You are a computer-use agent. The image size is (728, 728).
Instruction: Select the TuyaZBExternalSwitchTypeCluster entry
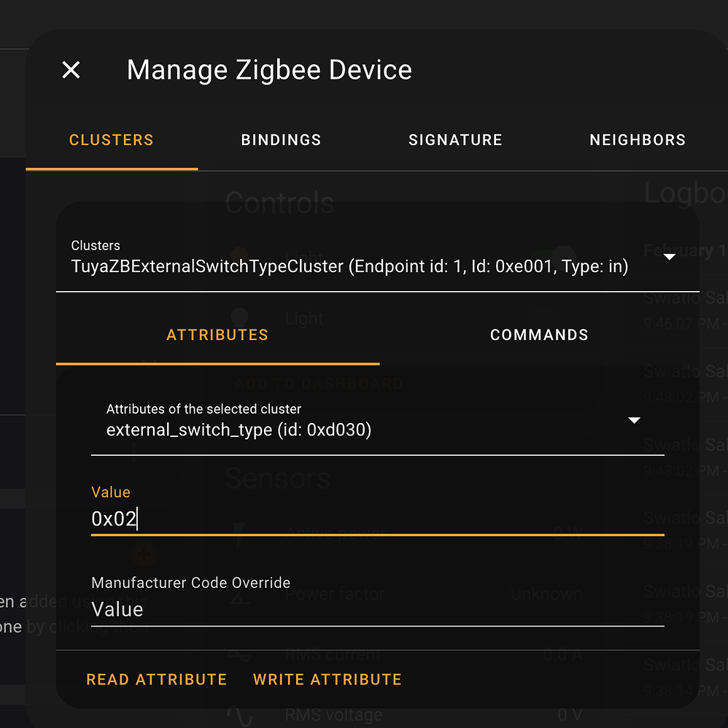[349, 266]
